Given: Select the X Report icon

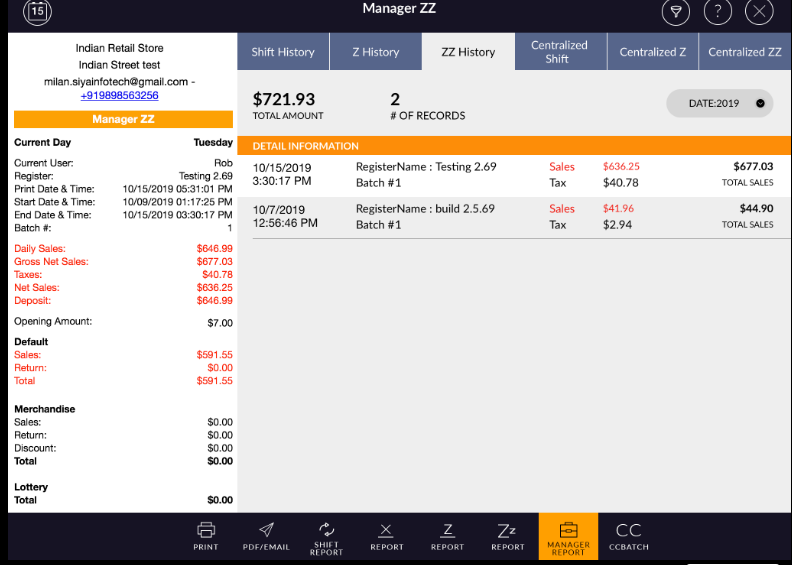Looking at the screenshot, I should 387,535.
